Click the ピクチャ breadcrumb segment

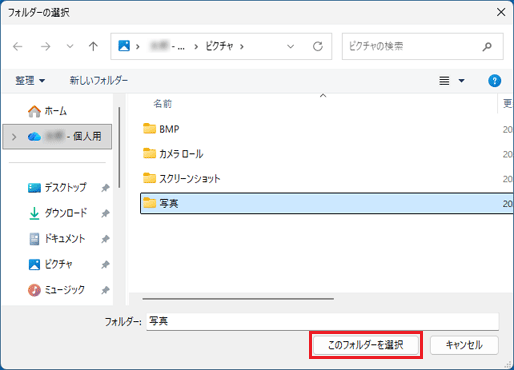[219, 46]
